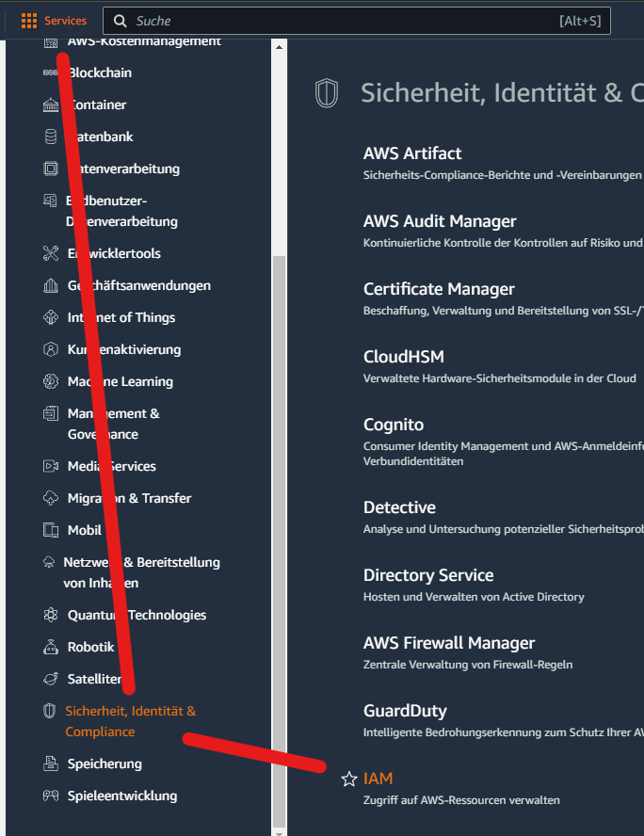Click the Datenbank category icon

(51, 137)
